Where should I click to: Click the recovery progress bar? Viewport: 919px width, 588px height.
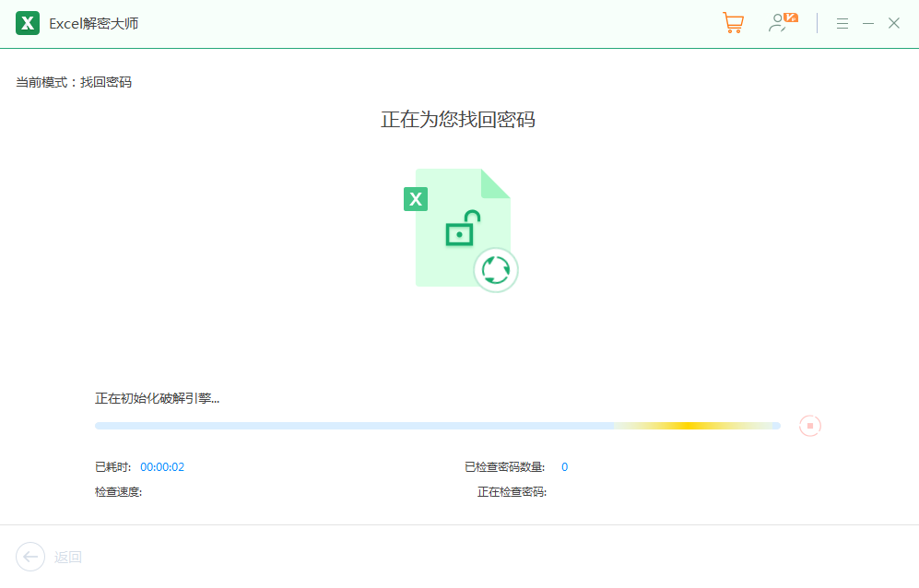(438, 426)
